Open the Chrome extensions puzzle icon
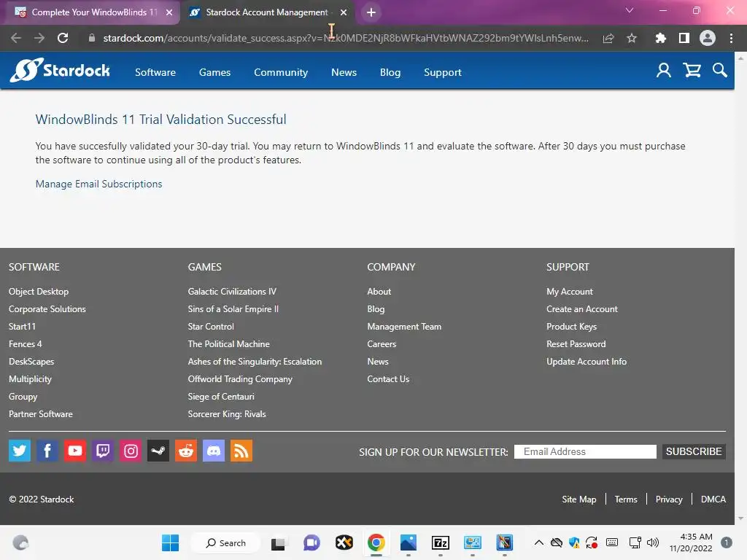This screenshot has height=560, width=747. [661, 38]
